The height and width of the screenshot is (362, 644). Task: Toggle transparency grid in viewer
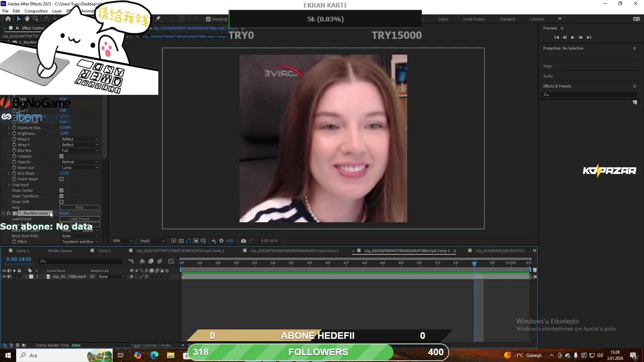click(181, 241)
